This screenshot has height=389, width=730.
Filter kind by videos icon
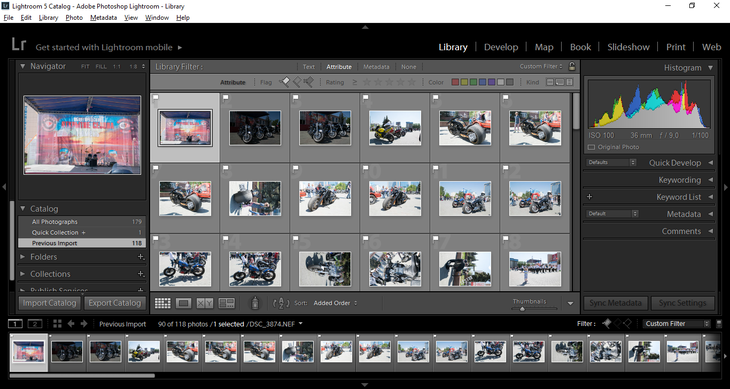click(x=569, y=82)
